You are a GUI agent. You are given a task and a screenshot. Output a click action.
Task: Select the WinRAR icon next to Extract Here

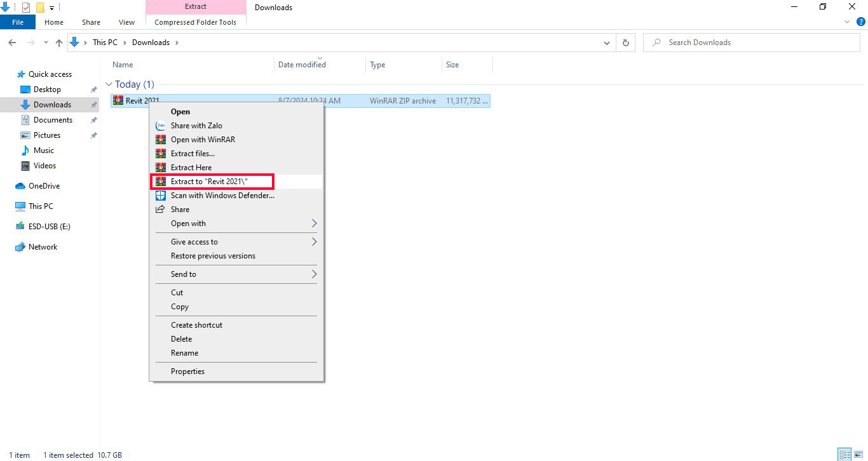(x=161, y=168)
